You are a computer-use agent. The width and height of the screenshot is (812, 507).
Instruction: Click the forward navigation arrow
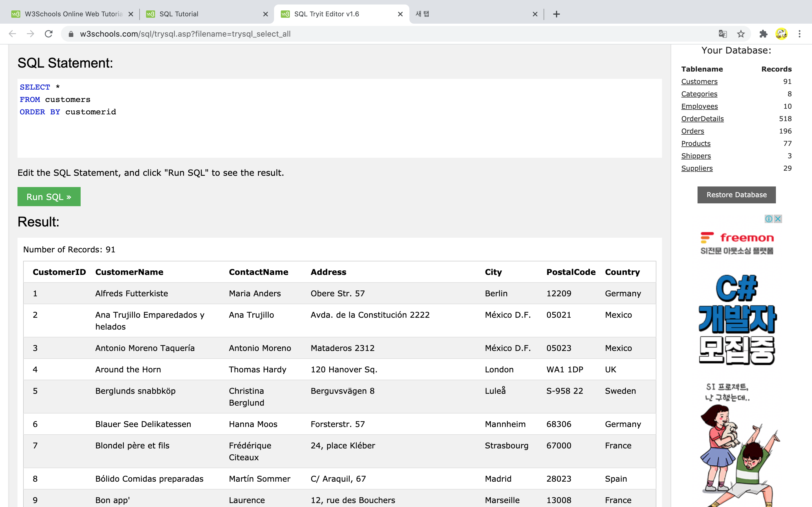[30, 34]
